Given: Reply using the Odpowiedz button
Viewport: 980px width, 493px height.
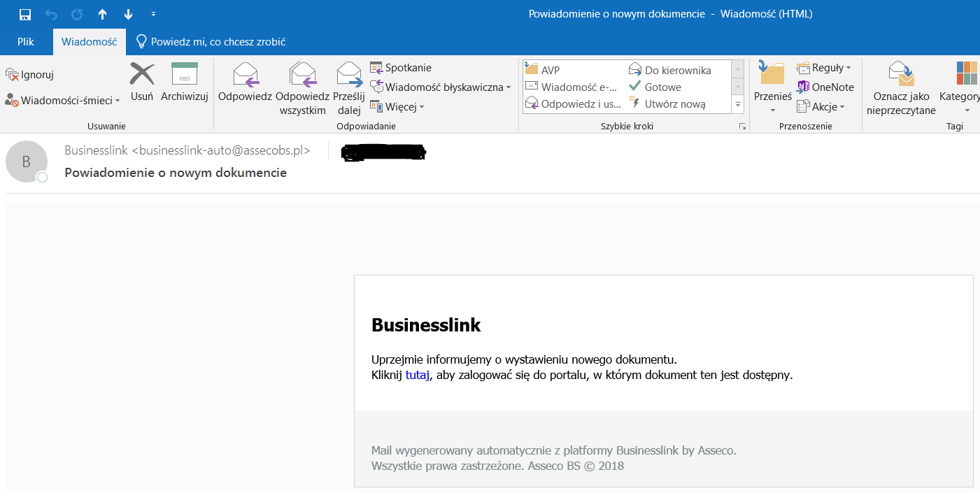Looking at the screenshot, I should [x=245, y=82].
